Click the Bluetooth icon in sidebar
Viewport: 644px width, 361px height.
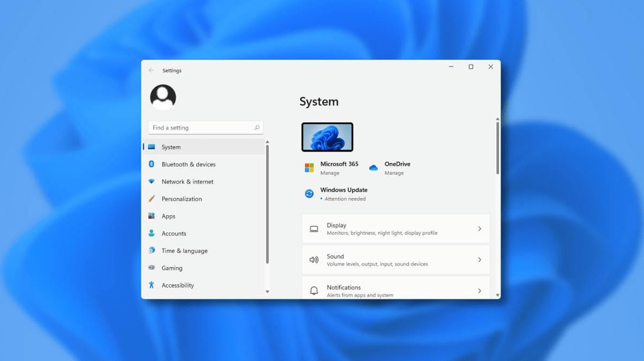(x=151, y=164)
